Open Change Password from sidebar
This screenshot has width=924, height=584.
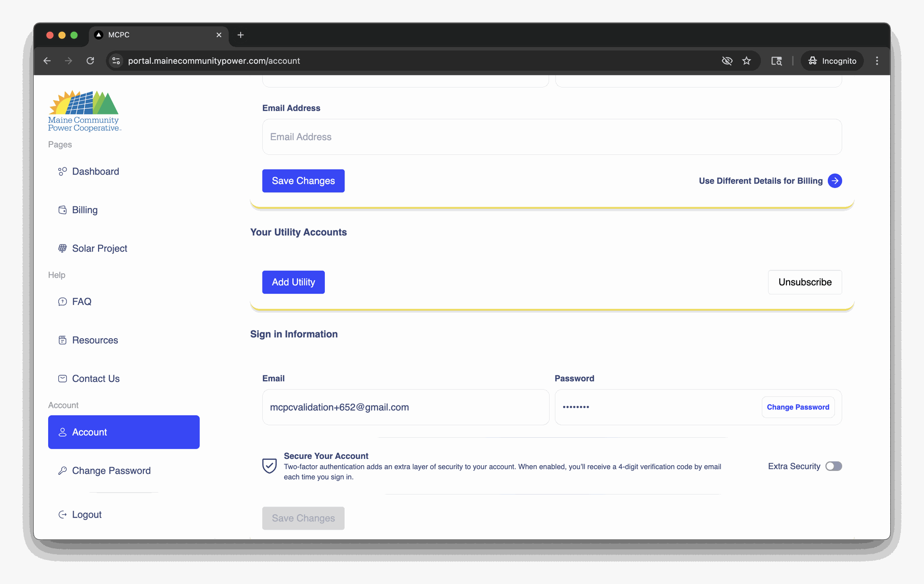coord(111,470)
